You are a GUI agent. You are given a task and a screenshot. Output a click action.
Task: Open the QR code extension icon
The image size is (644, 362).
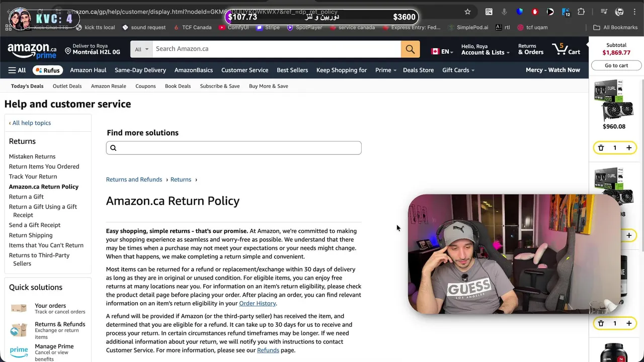point(489,12)
